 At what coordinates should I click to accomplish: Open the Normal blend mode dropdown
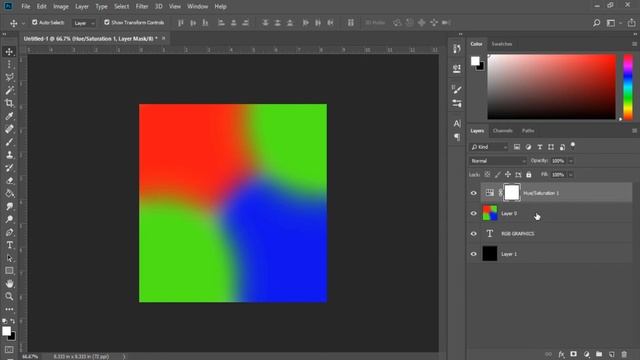[x=498, y=161]
